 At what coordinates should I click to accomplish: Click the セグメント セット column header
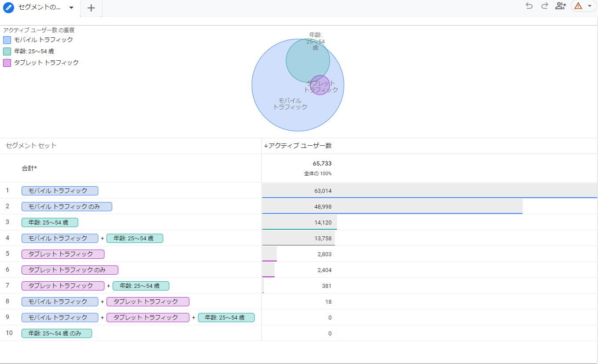(31, 146)
